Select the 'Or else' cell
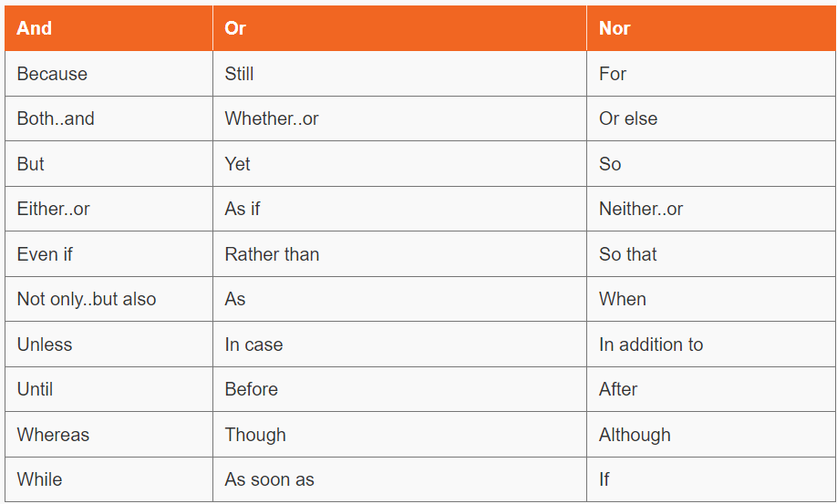The image size is (837, 504). tap(711, 118)
